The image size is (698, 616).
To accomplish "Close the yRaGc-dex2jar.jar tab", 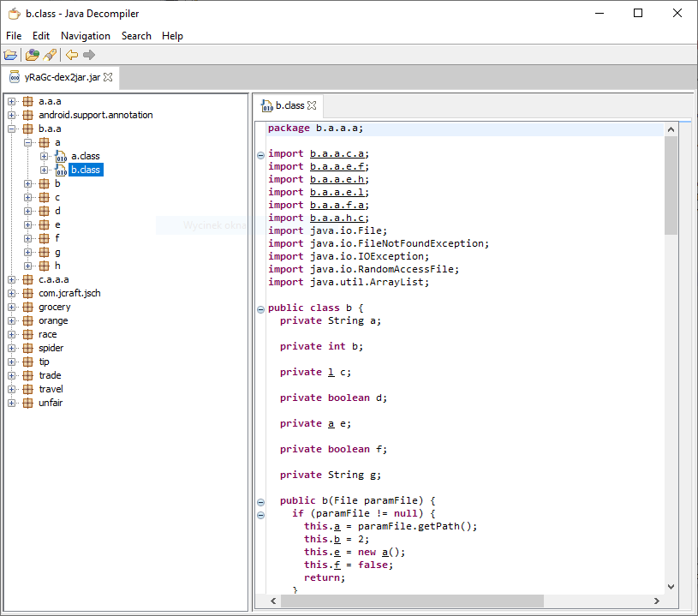I will 109,77.
